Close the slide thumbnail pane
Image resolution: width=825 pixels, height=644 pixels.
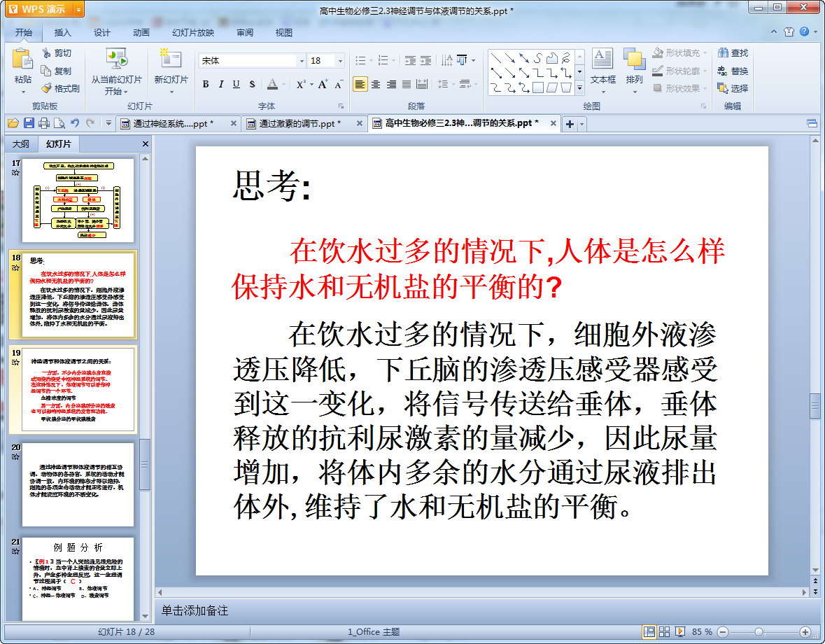(146, 143)
